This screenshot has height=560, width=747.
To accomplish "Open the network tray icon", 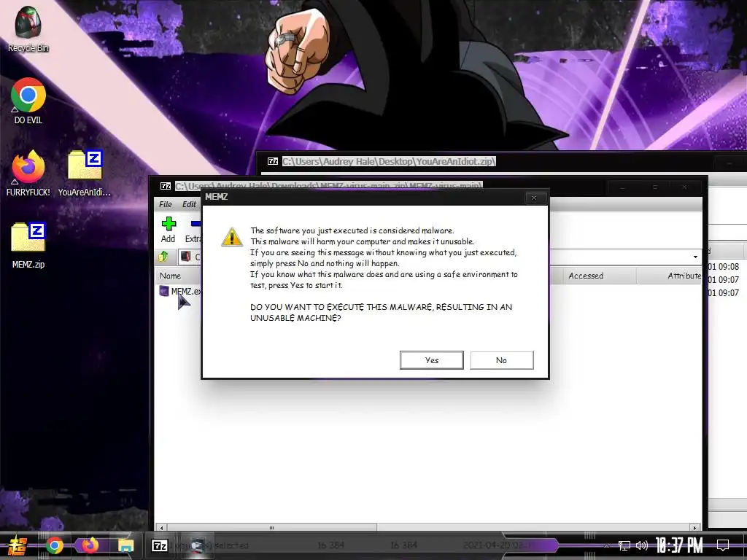I will 624,545.
